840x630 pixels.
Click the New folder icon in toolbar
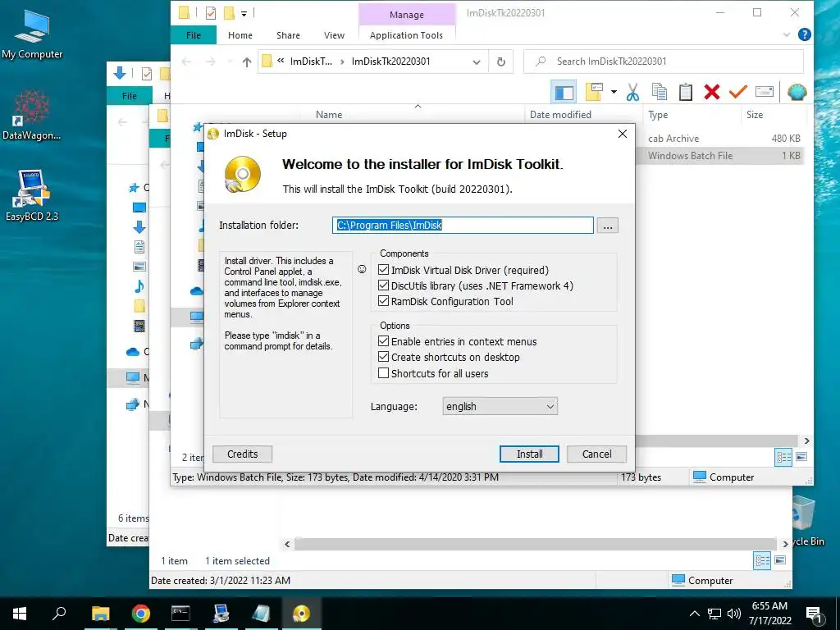coord(594,92)
